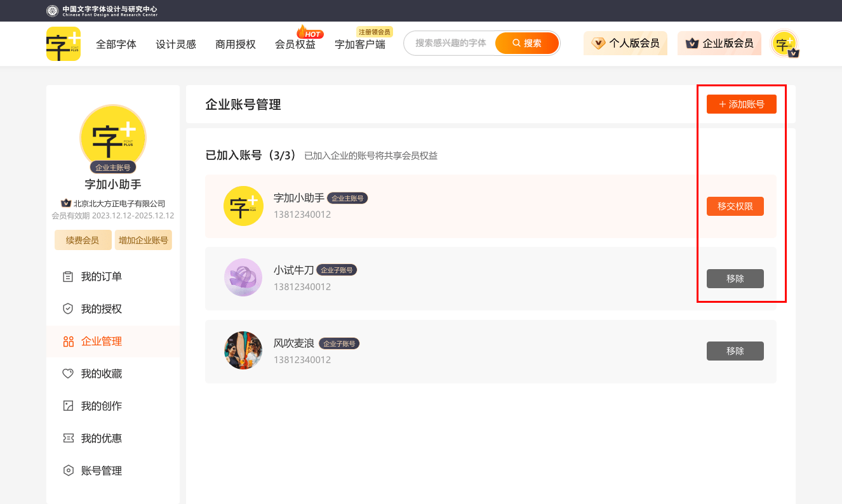
Task: Open 商用授权 in the top navigation
Action: [236, 44]
